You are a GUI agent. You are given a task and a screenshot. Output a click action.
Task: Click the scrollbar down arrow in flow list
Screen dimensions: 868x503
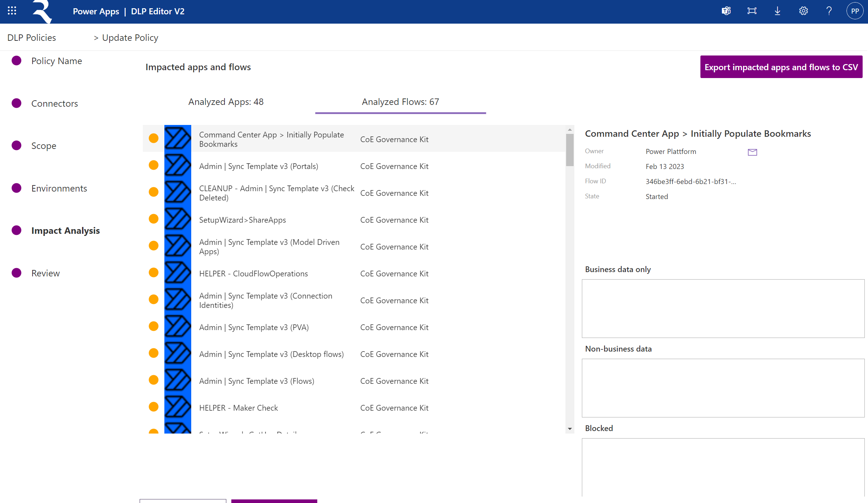(x=569, y=429)
